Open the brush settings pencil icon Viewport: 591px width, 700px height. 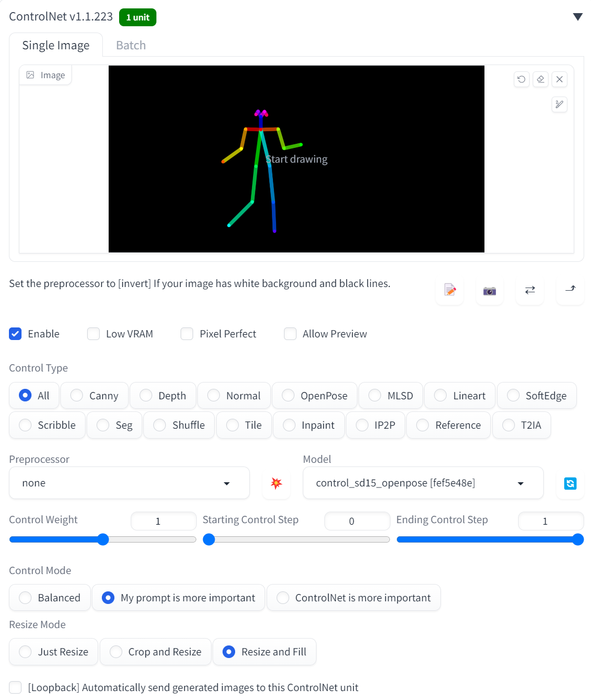(560, 104)
